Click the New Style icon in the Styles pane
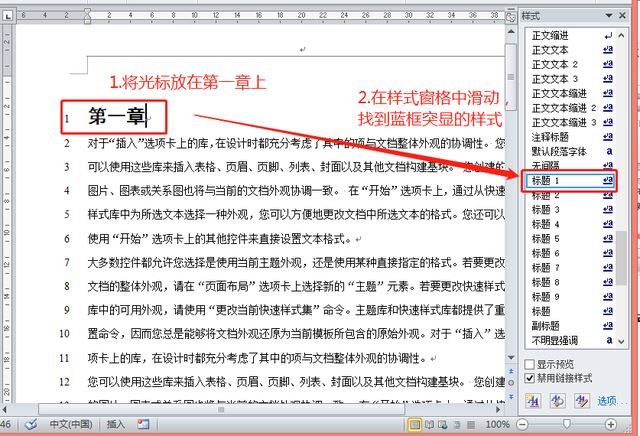 coord(533,400)
